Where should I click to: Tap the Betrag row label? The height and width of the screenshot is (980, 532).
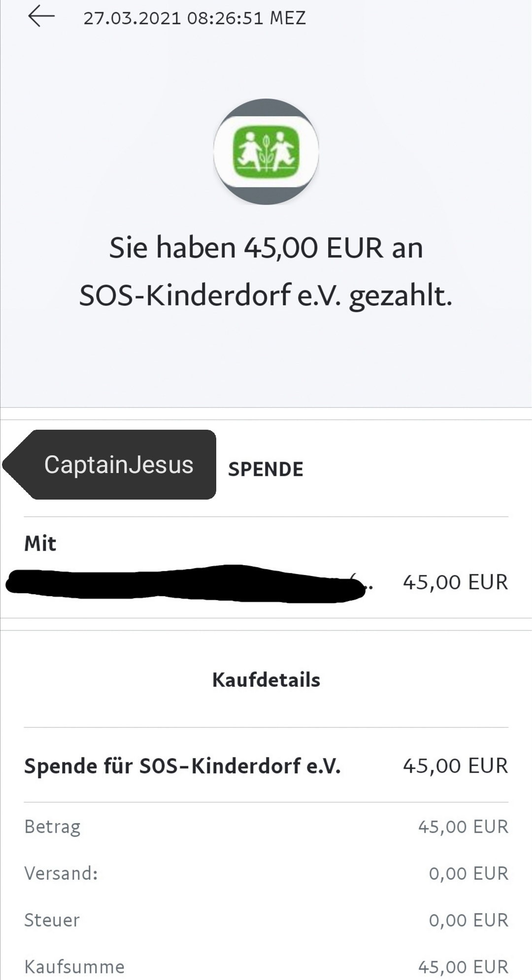click(x=53, y=826)
